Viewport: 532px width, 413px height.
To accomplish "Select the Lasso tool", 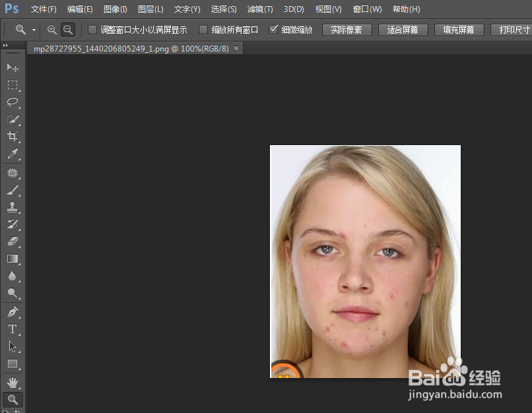I will click(x=13, y=102).
